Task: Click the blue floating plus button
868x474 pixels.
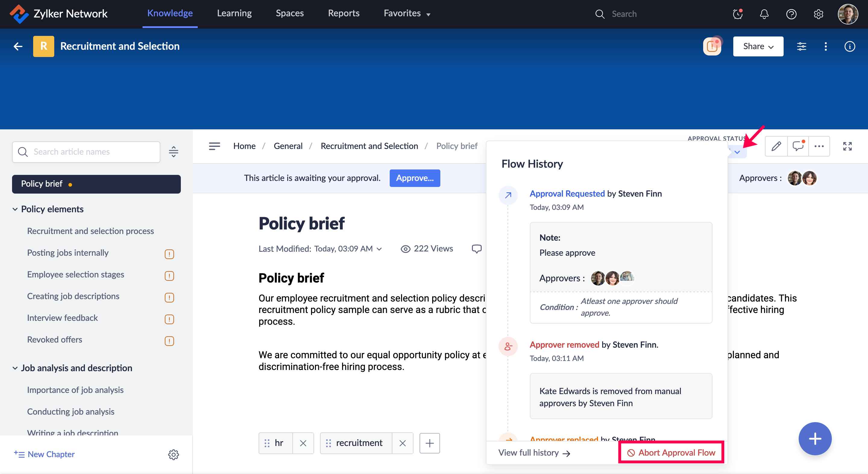Action: (814, 439)
